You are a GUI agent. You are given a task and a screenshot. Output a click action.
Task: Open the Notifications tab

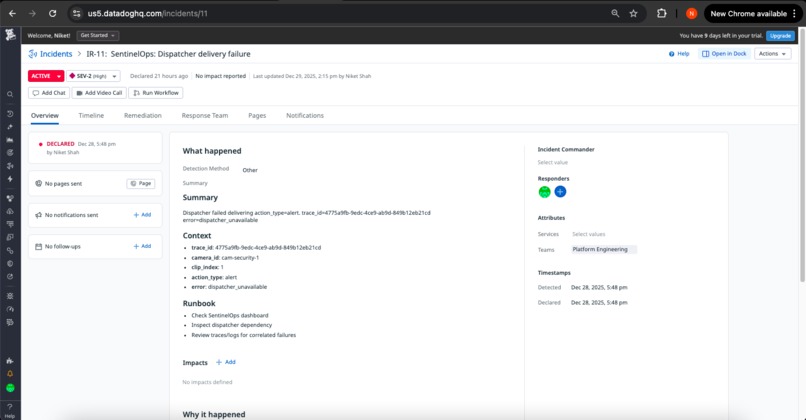(305, 116)
